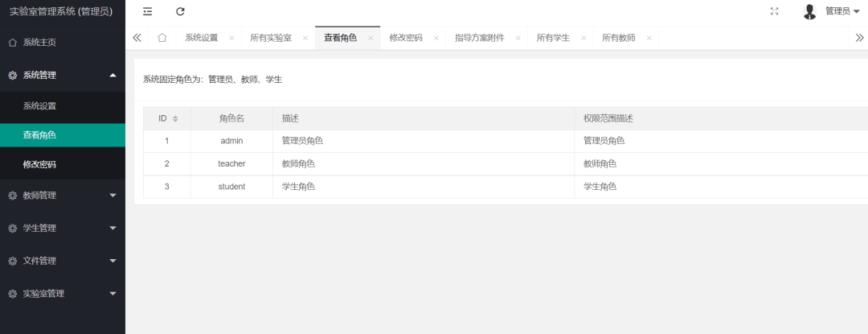Switch to the 修改密码 tab
Viewport: 868px width, 334px height.
coord(406,38)
